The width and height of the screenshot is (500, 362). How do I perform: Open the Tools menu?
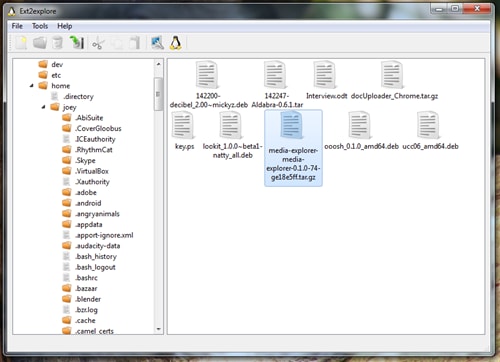click(40, 26)
